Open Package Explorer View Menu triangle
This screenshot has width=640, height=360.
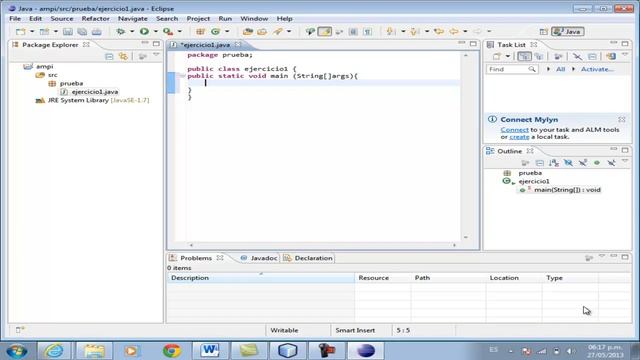(156, 54)
